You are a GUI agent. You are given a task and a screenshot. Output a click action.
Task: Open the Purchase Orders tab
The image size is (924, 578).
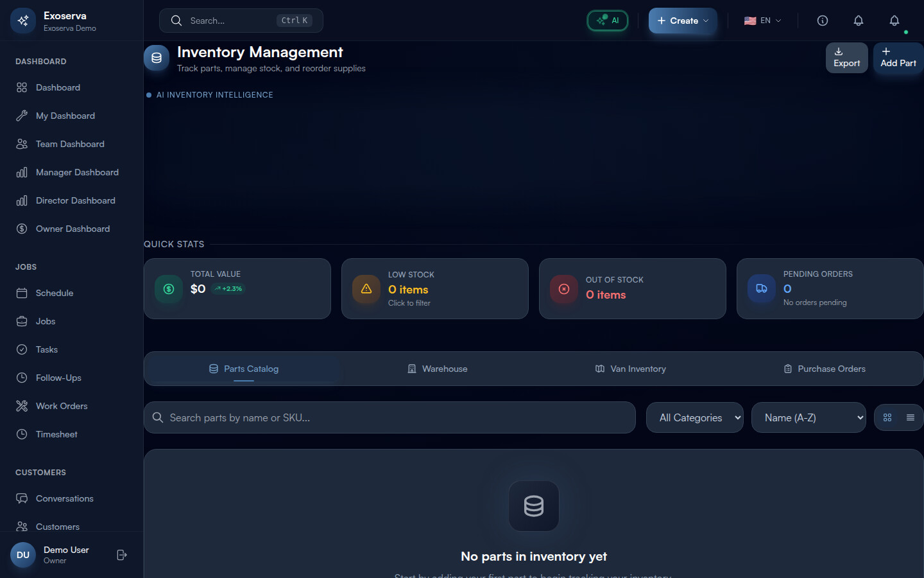tap(825, 369)
